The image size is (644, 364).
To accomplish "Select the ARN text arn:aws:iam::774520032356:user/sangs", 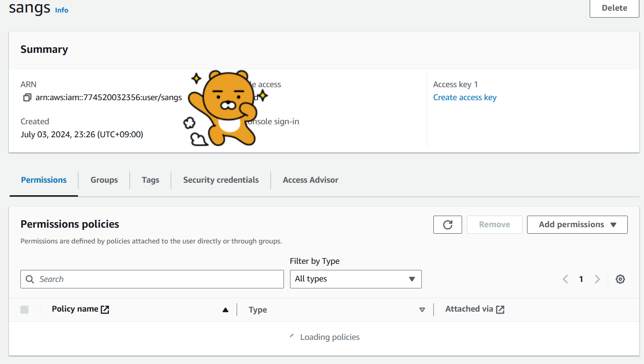I will [109, 97].
